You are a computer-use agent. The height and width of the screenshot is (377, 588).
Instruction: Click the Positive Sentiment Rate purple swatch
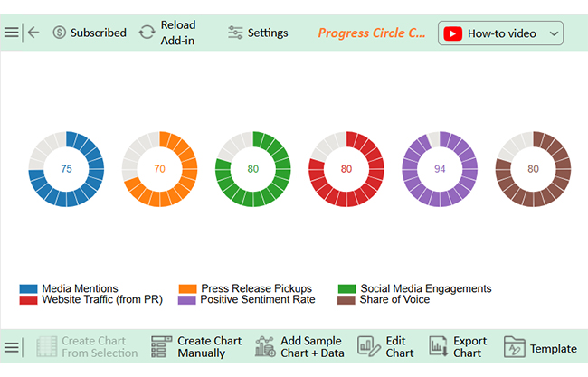(186, 300)
